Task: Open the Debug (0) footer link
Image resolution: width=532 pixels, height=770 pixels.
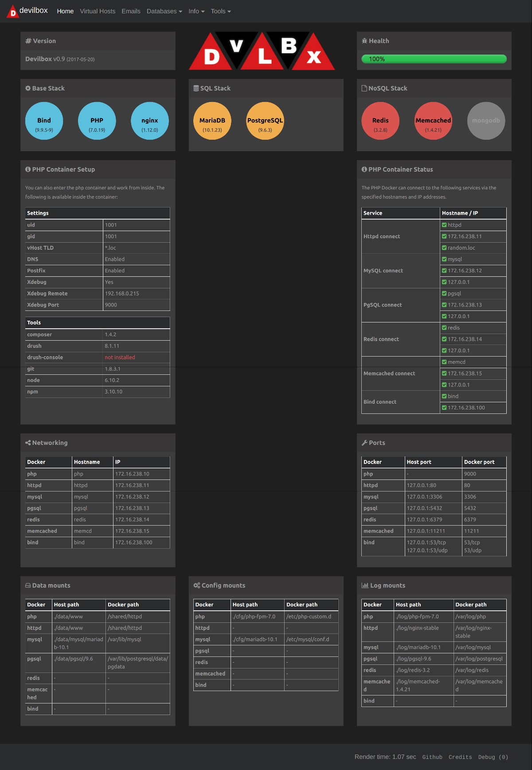Action: [x=493, y=757]
